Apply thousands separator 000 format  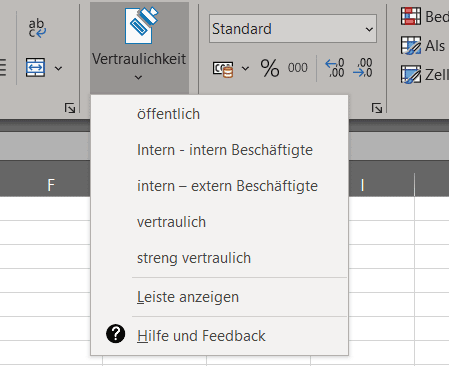click(x=298, y=68)
